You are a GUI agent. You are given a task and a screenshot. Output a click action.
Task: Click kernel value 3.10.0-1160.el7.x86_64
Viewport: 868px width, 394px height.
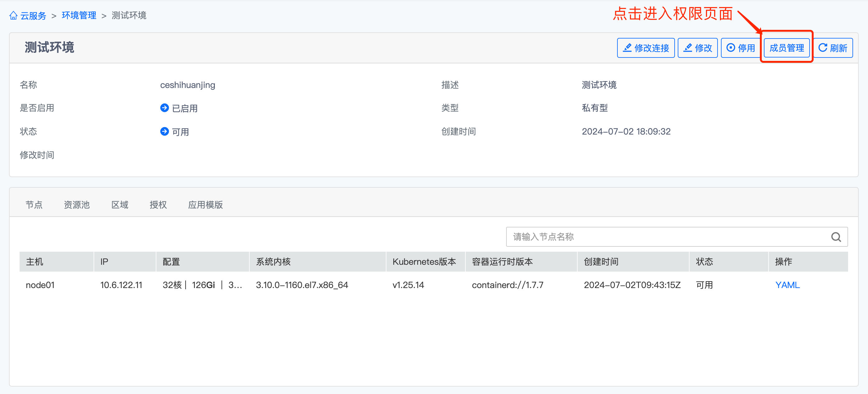302,285
